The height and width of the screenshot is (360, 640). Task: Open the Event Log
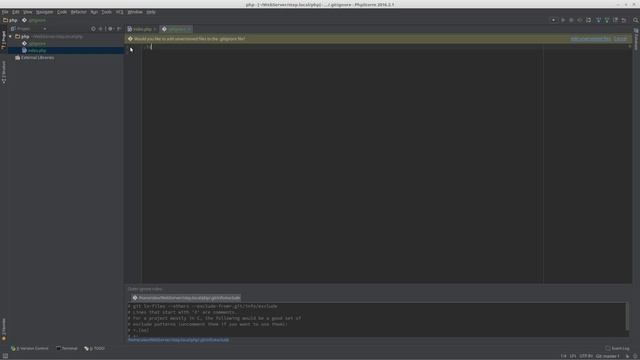617,349
